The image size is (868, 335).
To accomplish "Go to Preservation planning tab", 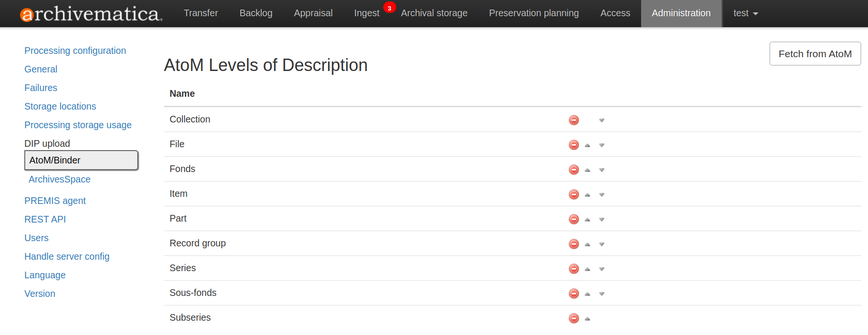I will coord(533,13).
